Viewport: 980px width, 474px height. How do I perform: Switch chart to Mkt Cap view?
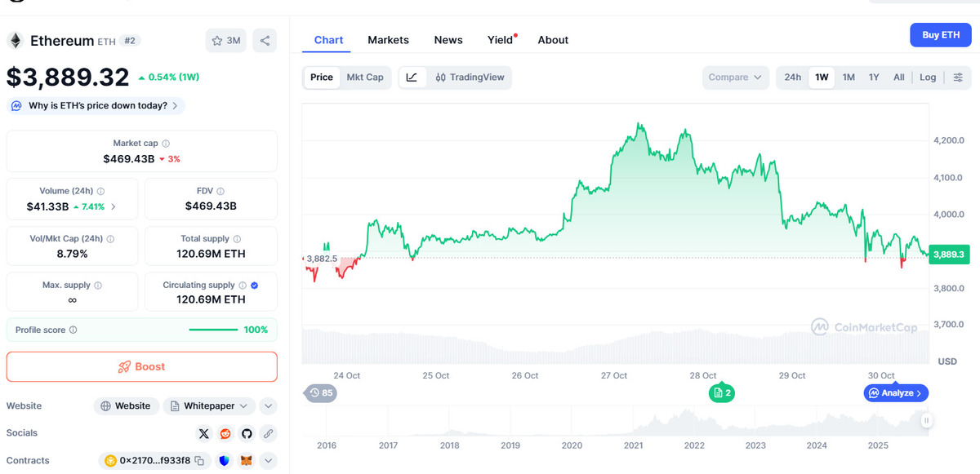click(364, 78)
